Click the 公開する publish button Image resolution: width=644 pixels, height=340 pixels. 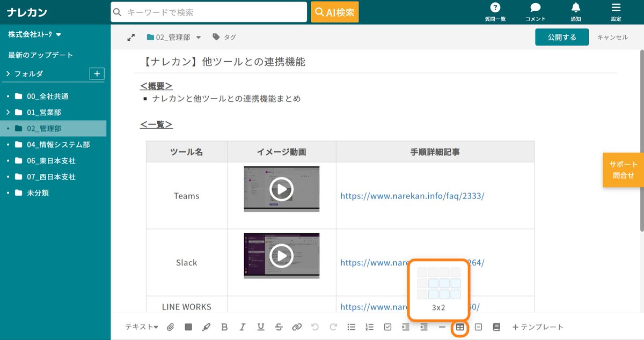(562, 37)
